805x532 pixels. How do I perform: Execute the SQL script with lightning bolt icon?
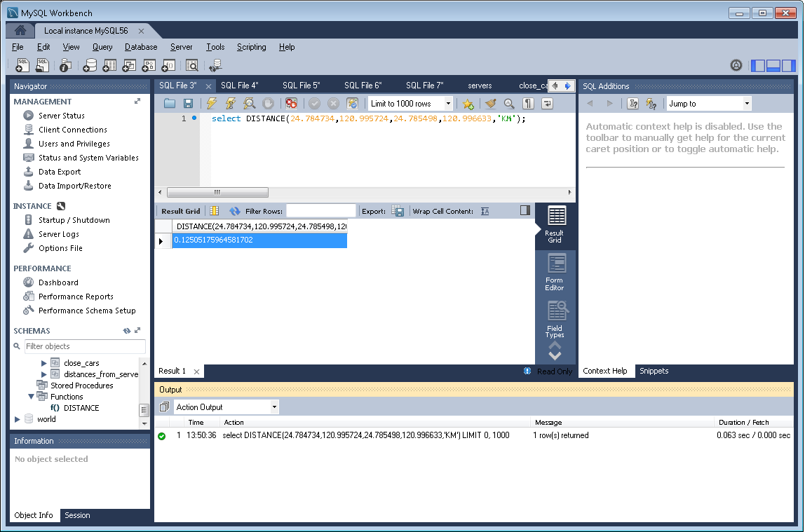tap(210, 104)
